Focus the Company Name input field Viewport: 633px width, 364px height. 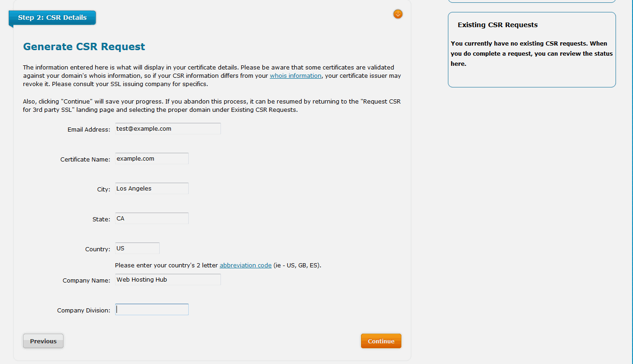click(x=168, y=280)
